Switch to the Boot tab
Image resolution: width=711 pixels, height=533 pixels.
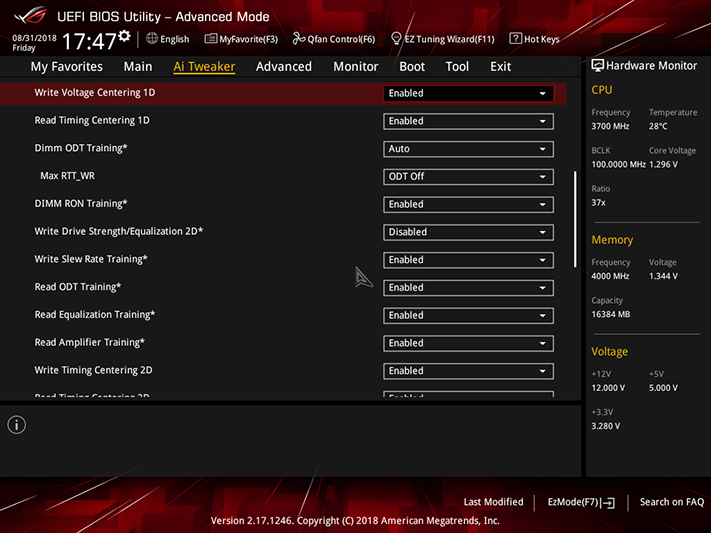click(412, 67)
